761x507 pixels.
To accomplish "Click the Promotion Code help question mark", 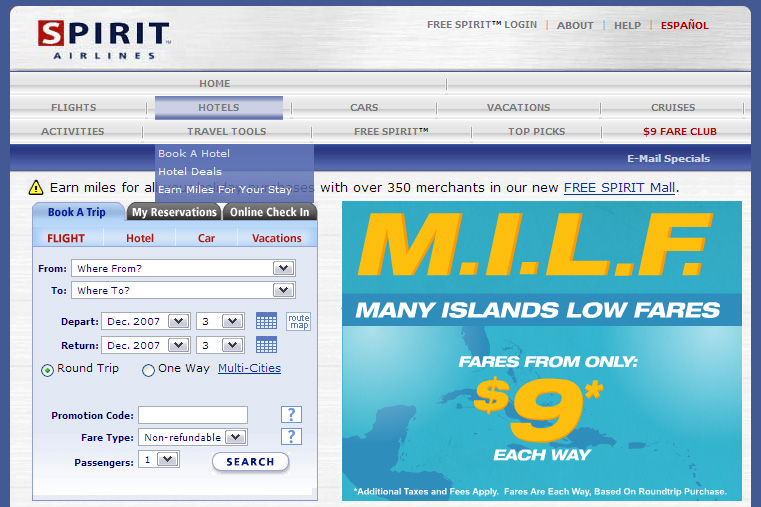I will click(291, 415).
